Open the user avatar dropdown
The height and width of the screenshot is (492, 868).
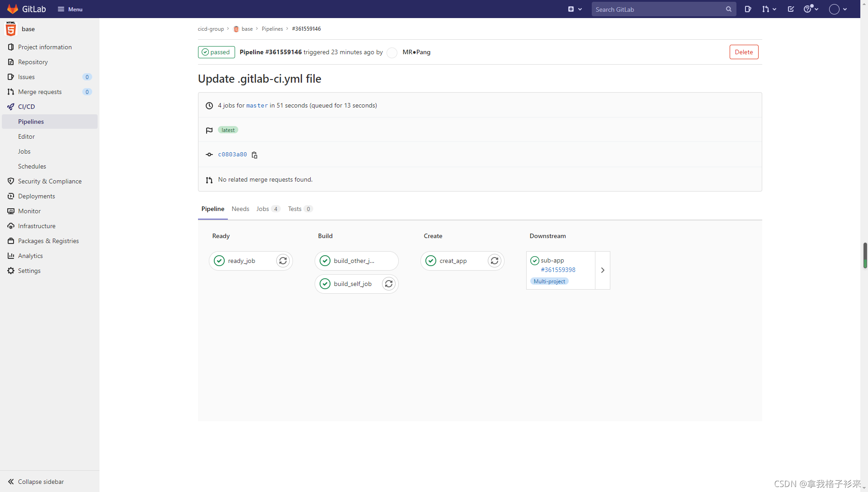coord(838,9)
